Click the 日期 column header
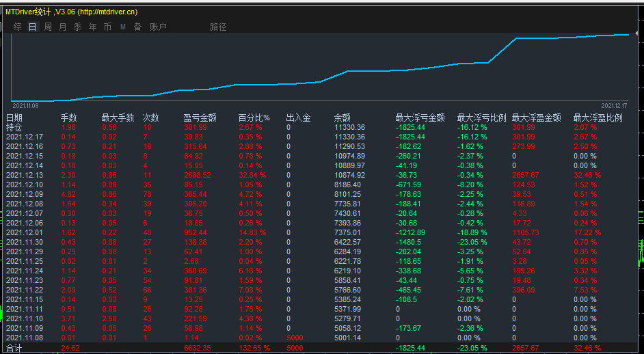644x354 pixels. (x=14, y=118)
